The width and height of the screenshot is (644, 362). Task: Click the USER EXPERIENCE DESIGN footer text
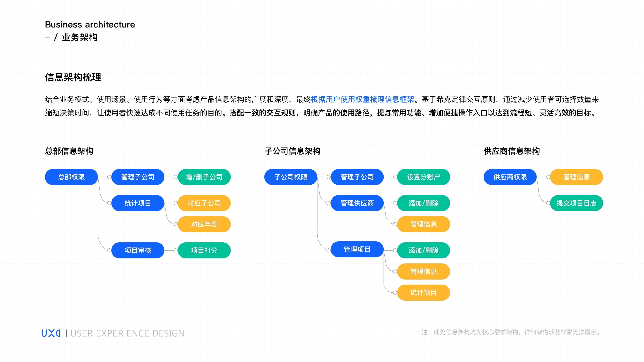(x=127, y=333)
